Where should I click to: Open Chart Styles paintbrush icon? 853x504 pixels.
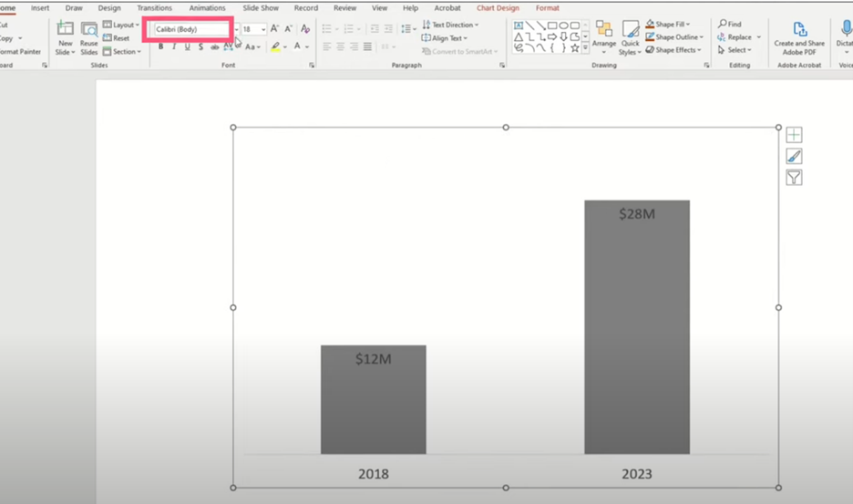point(794,157)
